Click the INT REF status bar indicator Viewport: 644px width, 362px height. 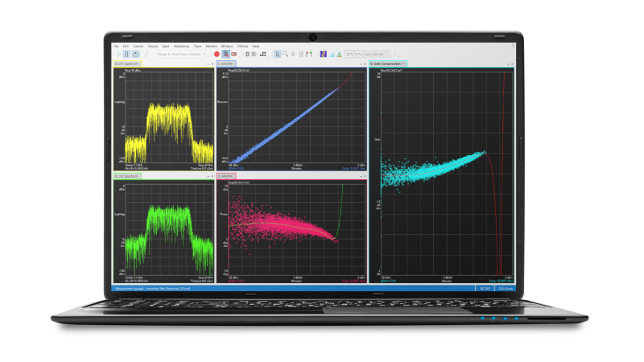(485, 286)
